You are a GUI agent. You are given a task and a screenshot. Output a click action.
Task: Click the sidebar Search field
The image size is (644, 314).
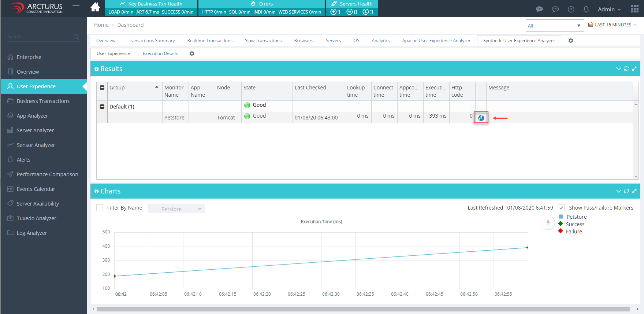tap(40, 37)
